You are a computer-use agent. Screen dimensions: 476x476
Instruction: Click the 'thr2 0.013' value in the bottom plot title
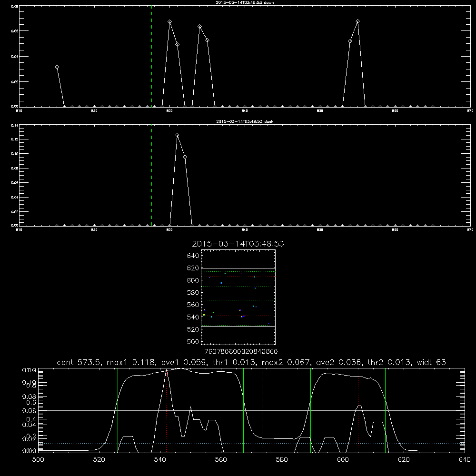(389, 362)
